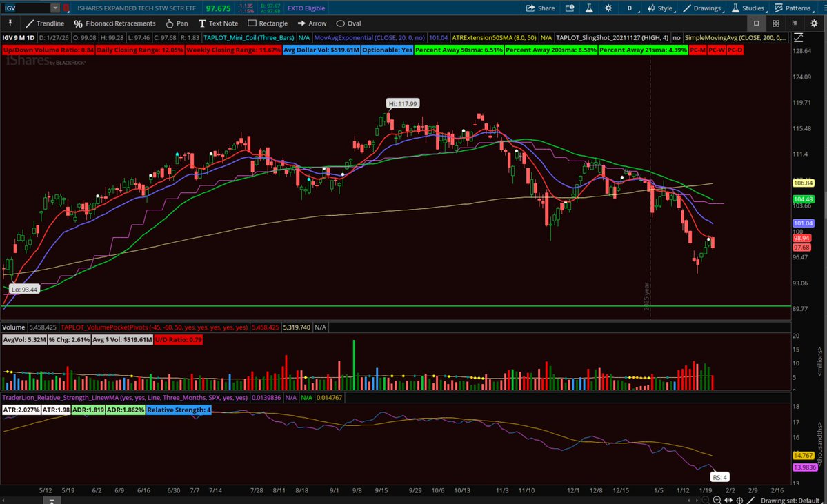Click the Hi: 117.99 price bubble
The image size is (827, 504).
tap(403, 104)
